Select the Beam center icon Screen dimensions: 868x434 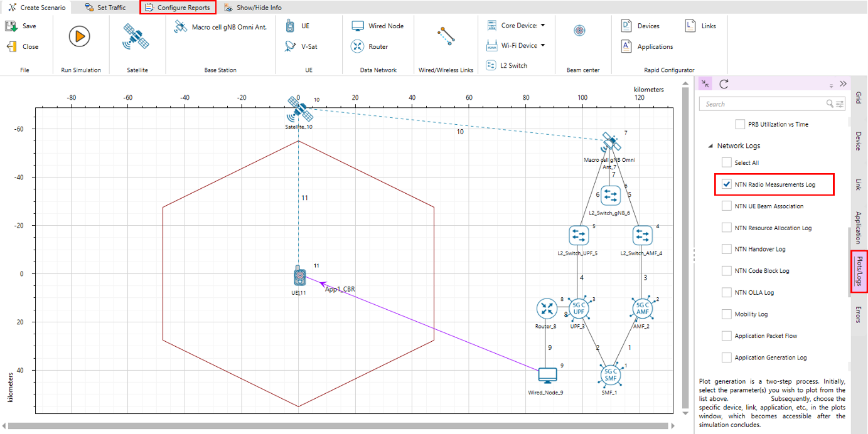pyautogui.click(x=579, y=31)
